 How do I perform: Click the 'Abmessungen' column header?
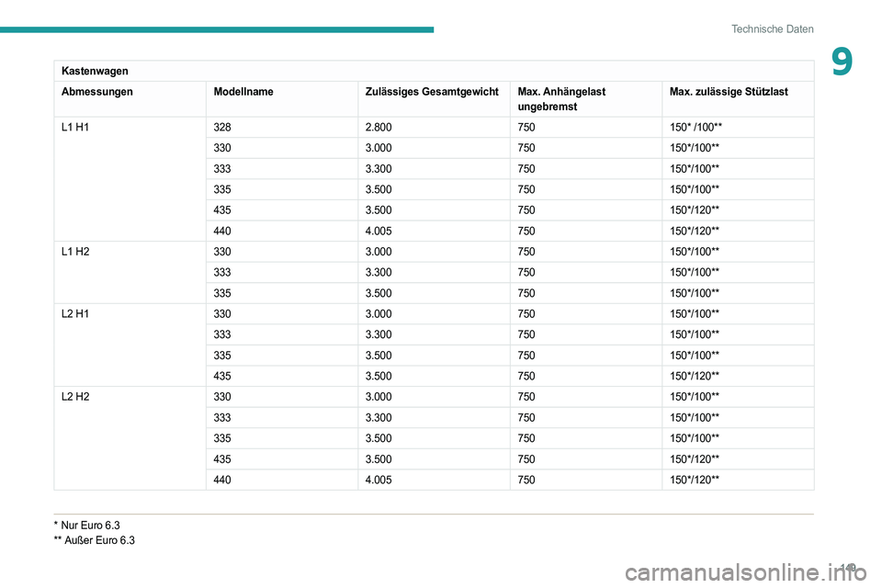tap(96, 92)
